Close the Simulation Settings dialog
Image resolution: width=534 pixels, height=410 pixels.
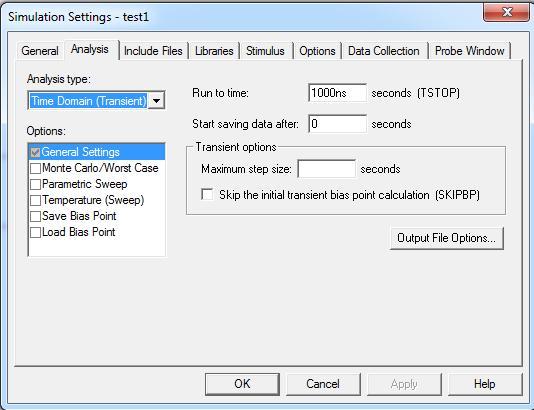click(506, 12)
